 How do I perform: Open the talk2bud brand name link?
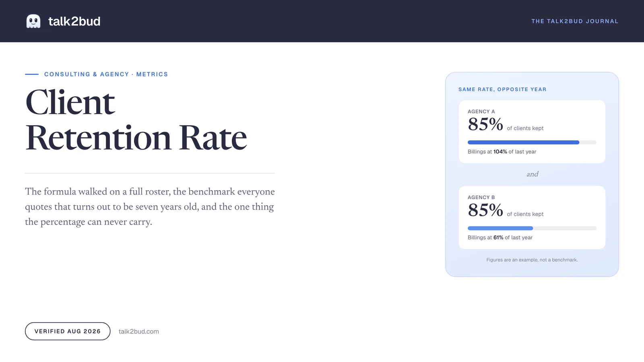click(x=74, y=21)
